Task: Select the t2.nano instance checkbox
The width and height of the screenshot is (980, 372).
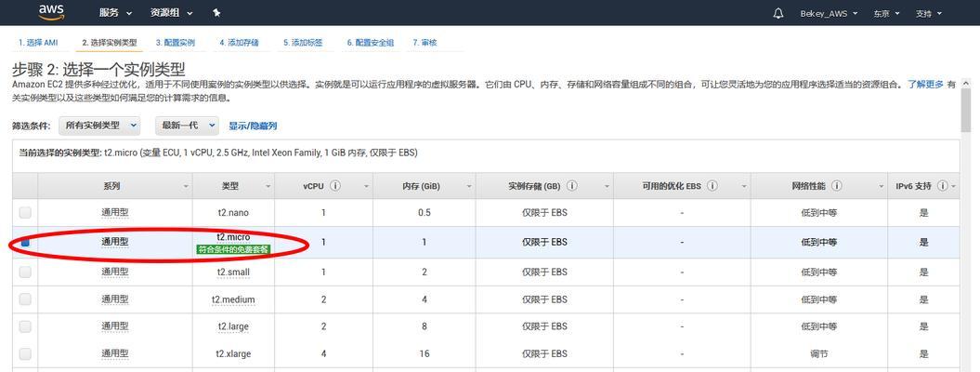Action: click(x=25, y=213)
